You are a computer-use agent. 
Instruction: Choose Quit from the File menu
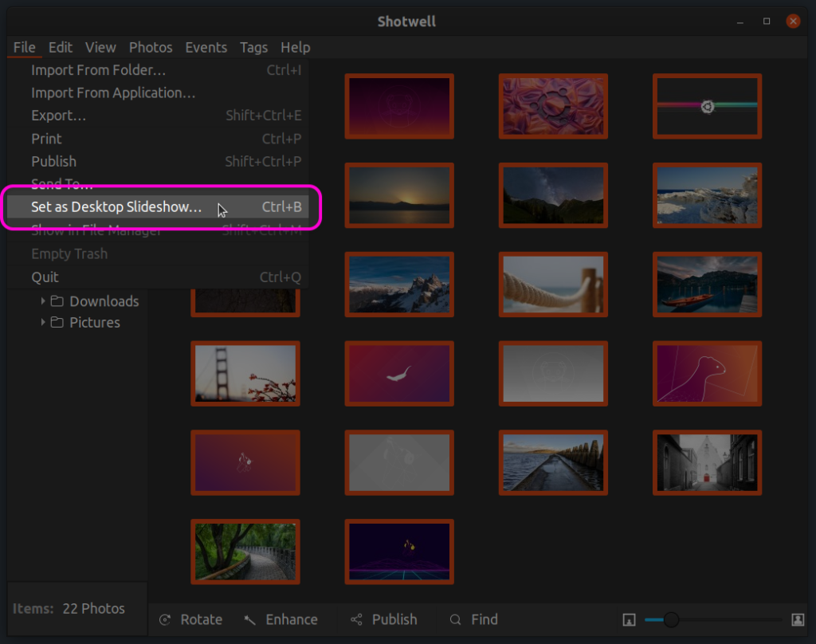tap(159, 277)
